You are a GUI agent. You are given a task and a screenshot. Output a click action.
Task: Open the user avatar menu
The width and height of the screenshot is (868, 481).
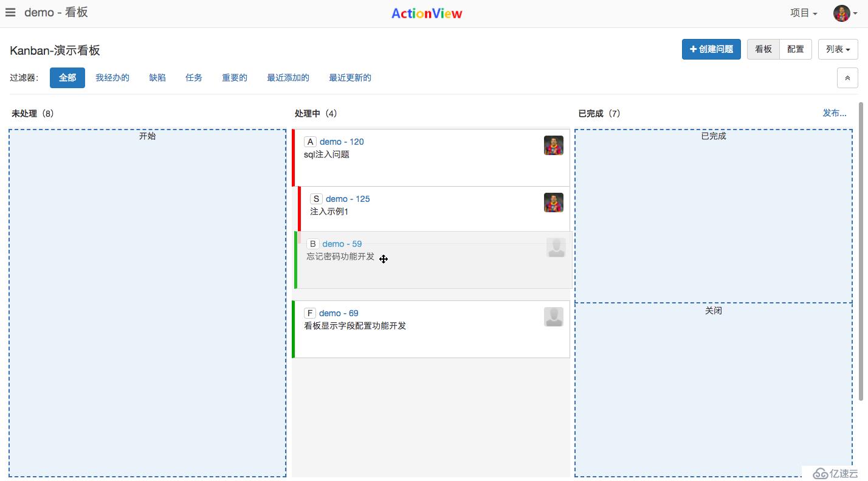click(x=845, y=13)
